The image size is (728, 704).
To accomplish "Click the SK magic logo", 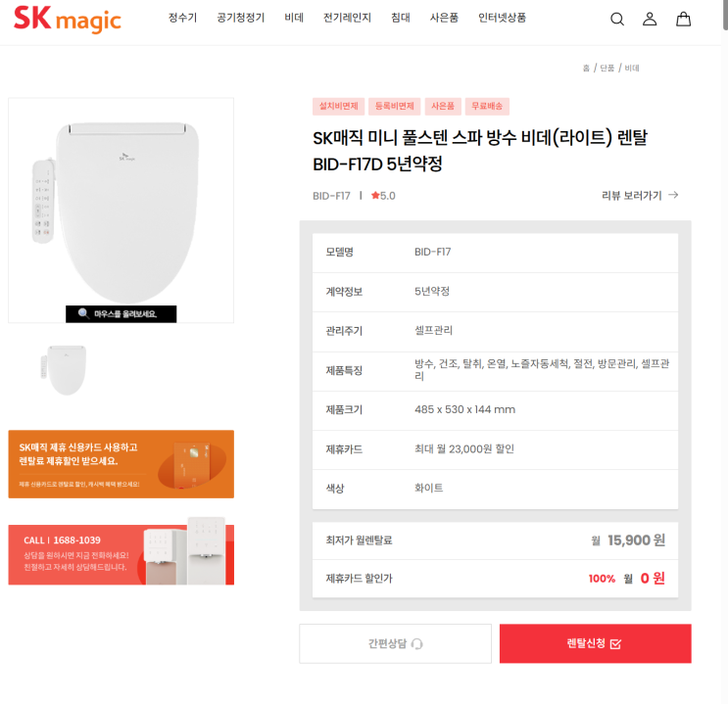I will click(68, 20).
